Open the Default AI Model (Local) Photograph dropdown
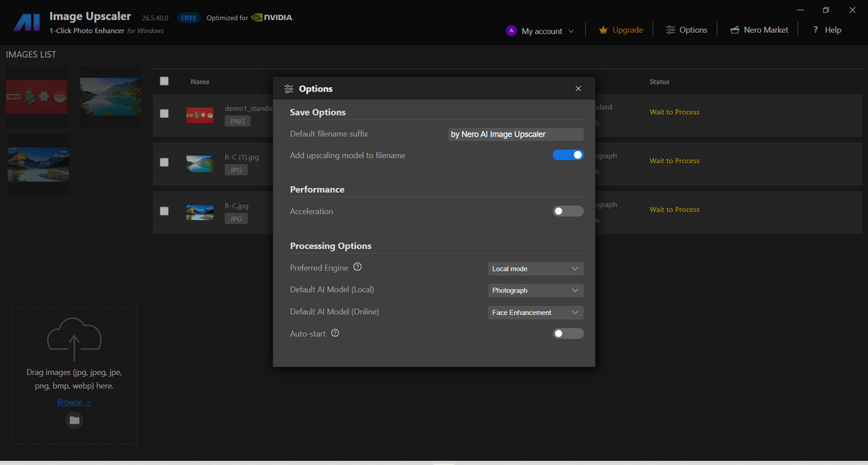This screenshot has height=465, width=868. 535,290
